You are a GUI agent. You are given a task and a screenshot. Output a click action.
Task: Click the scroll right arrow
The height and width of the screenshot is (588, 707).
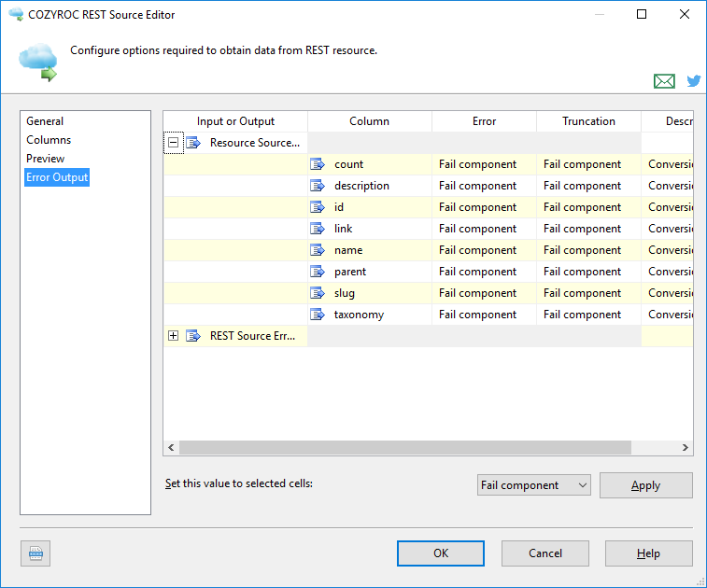685,447
